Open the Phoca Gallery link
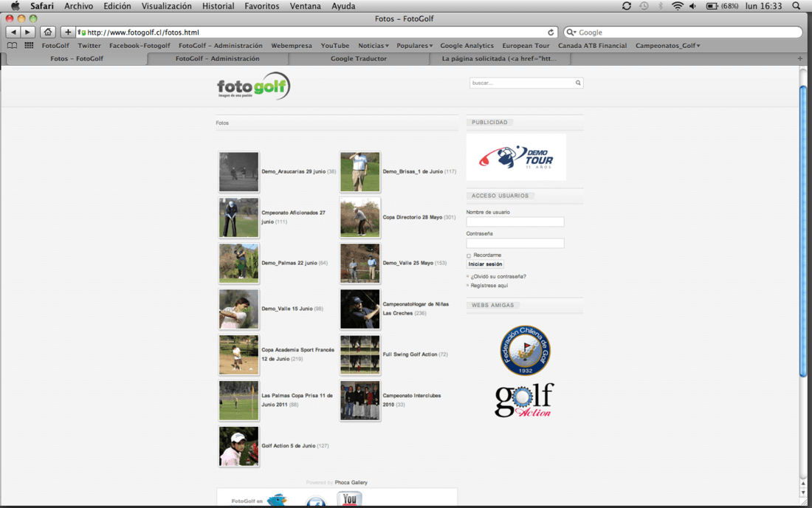Image resolution: width=812 pixels, height=508 pixels. (351, 483)
